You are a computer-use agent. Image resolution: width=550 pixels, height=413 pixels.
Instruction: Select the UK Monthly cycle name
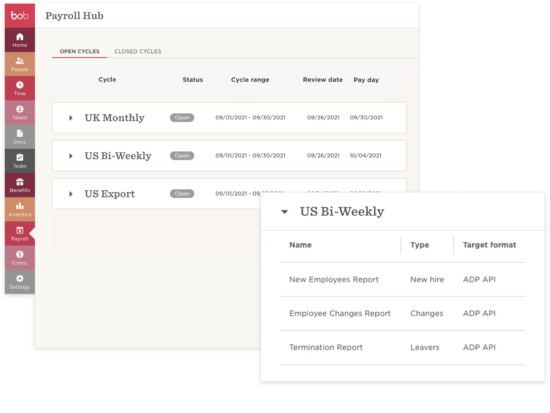pyautogui.click(x=114, y=118)
